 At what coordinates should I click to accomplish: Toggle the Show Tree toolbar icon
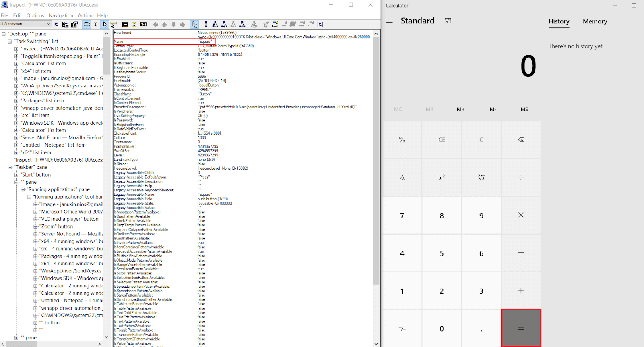(194, 25)
